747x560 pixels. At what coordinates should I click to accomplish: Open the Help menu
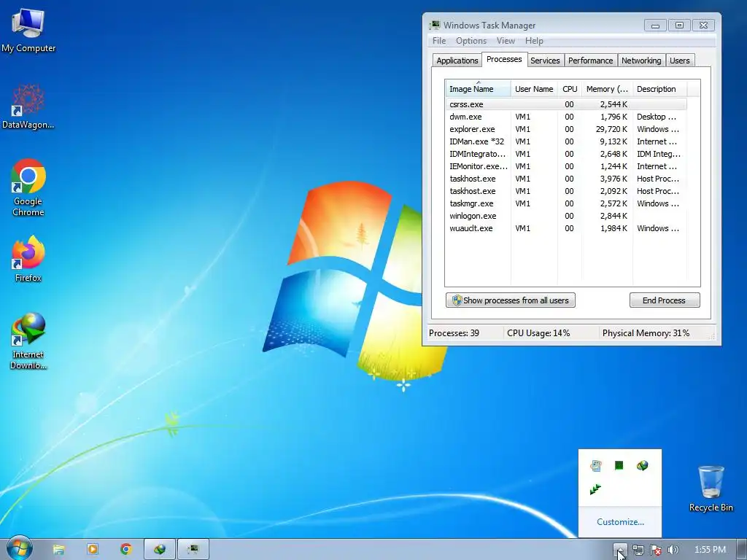(534, 41)
